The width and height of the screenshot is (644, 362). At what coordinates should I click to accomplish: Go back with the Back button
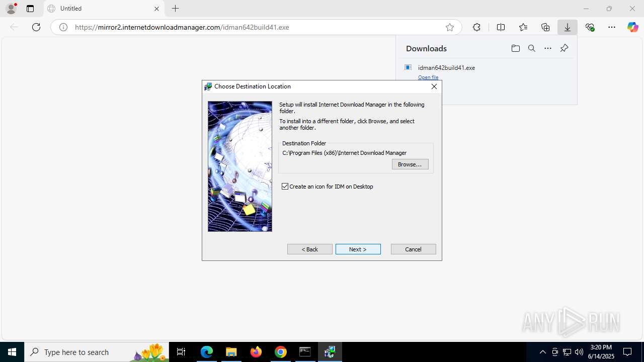tap(309, 249)
